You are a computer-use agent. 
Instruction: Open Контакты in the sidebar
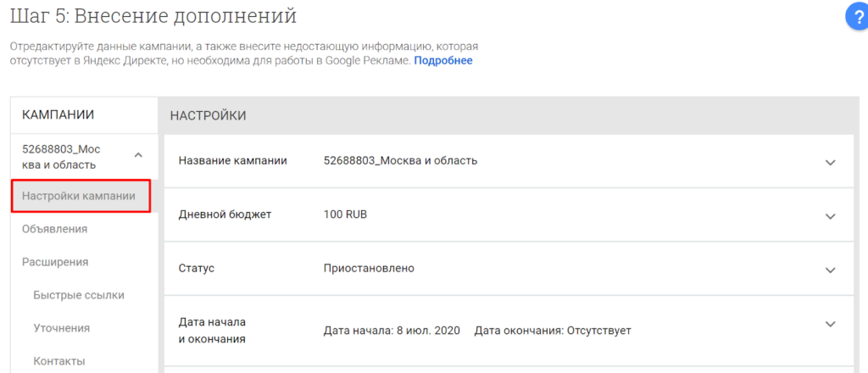click(x=59, y=361)
